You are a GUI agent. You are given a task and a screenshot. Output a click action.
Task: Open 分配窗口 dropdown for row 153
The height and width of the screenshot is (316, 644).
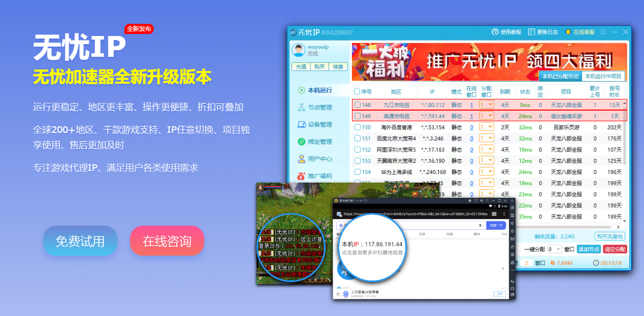[x=487, y=161]
